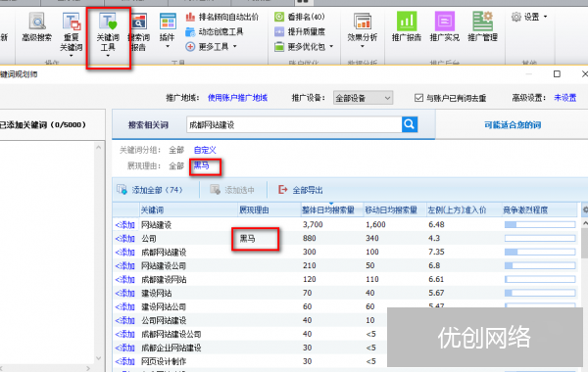This screenshot has height=372, width=588.
Task: Select 全部 for 展现理由
Action: (176, 166)
